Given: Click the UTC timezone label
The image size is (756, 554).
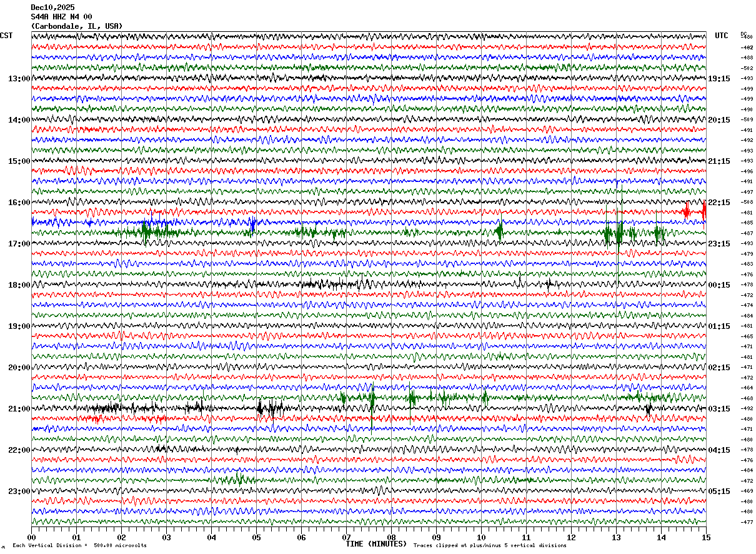Looking at the screenshot, I should coord(722,36).
